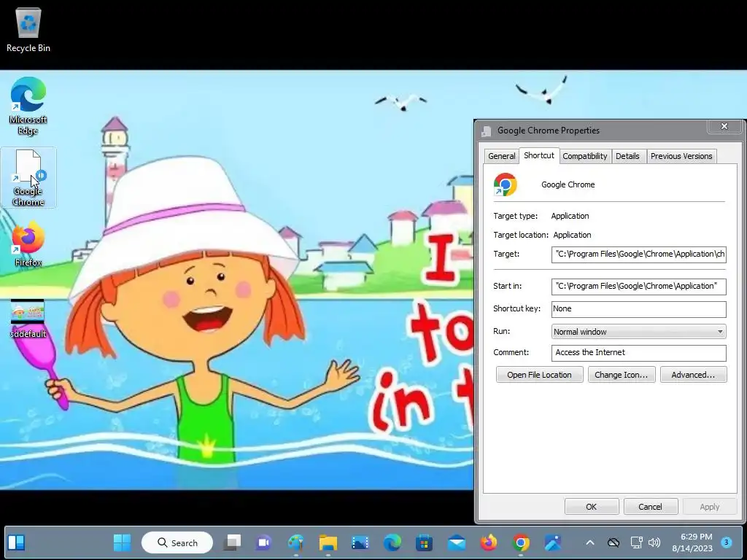The width and height of the screenshot is (747, 560).
Task: Open the Previous Versions tab
Action: pyautogui.click(x=681, y=156)
